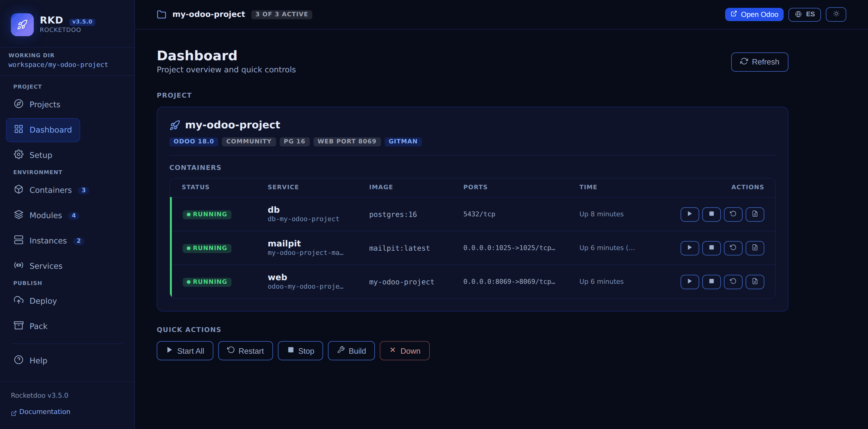Screen dimensions: 868x429
Task: Open Help in the sidebar
Action: (x=30, y=360)
